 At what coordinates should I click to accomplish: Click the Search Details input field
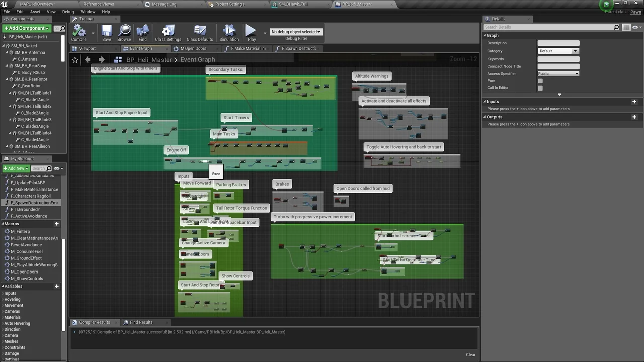(x=548, y=27)
